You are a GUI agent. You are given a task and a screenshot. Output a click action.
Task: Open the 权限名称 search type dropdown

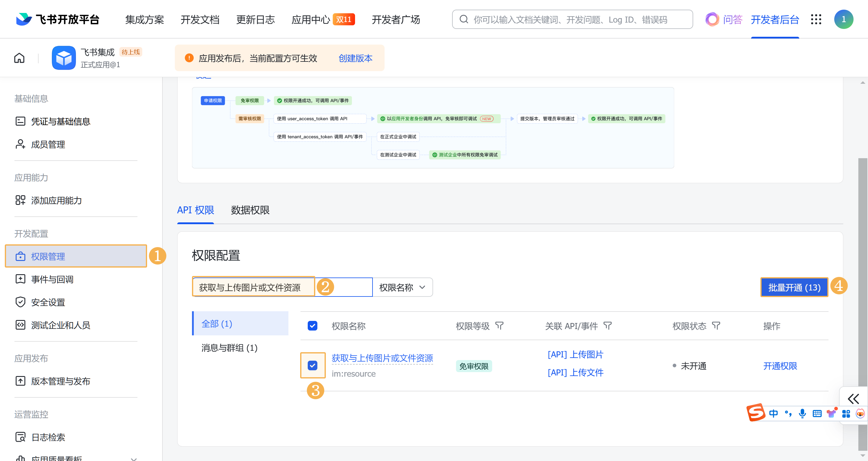coord(402,287)
